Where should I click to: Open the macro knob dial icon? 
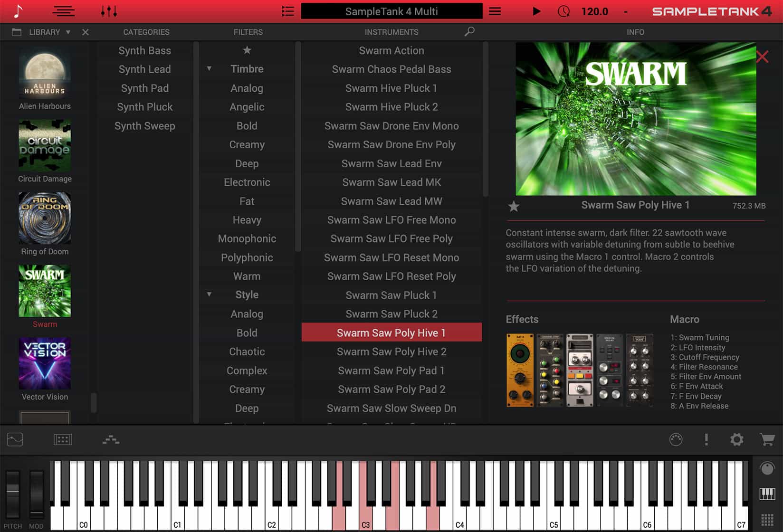tap(676, 439)
